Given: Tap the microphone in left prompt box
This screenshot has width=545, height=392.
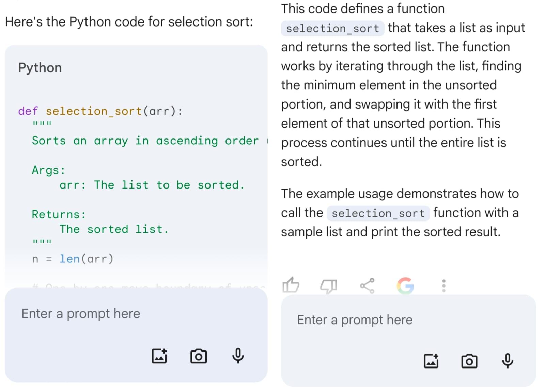Looking at the screenshot, I should click(238, 356).
